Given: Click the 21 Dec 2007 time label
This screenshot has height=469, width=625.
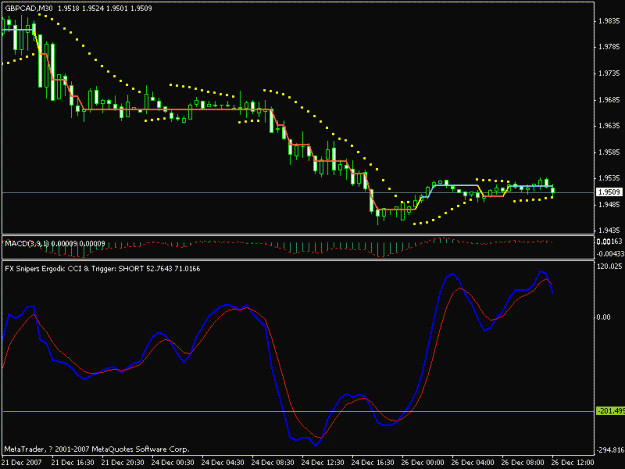Looking at the screenshot, I should click(22, 463).
